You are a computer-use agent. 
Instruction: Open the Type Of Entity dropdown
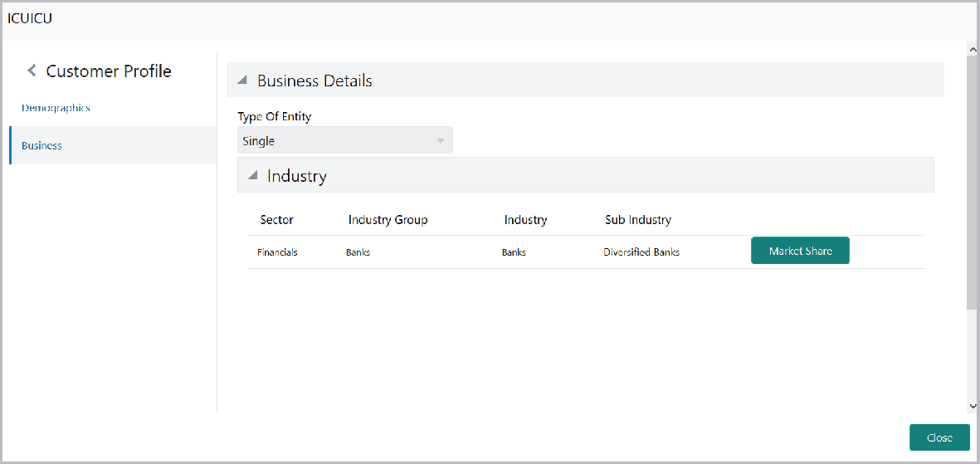pos(345,141)
